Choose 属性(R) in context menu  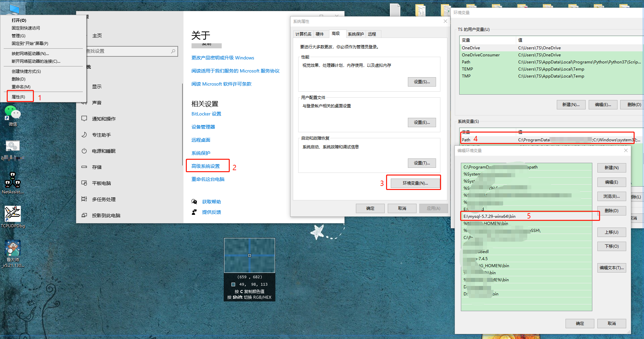click(18, 97)
